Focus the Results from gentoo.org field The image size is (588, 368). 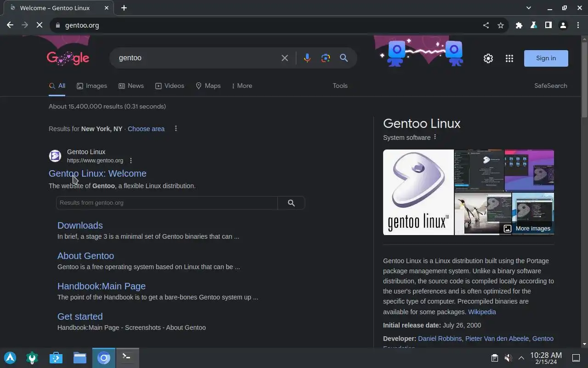[x=167, y=203]
